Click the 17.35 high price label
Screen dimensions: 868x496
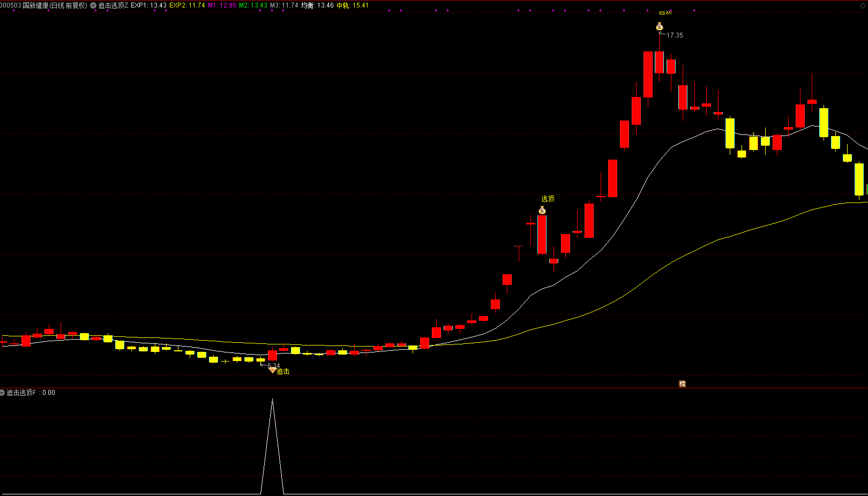pos(675,35)
